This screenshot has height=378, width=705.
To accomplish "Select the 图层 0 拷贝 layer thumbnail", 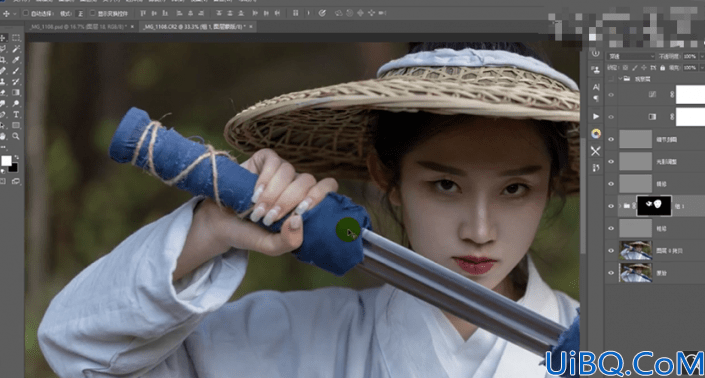I will [635, 250].
